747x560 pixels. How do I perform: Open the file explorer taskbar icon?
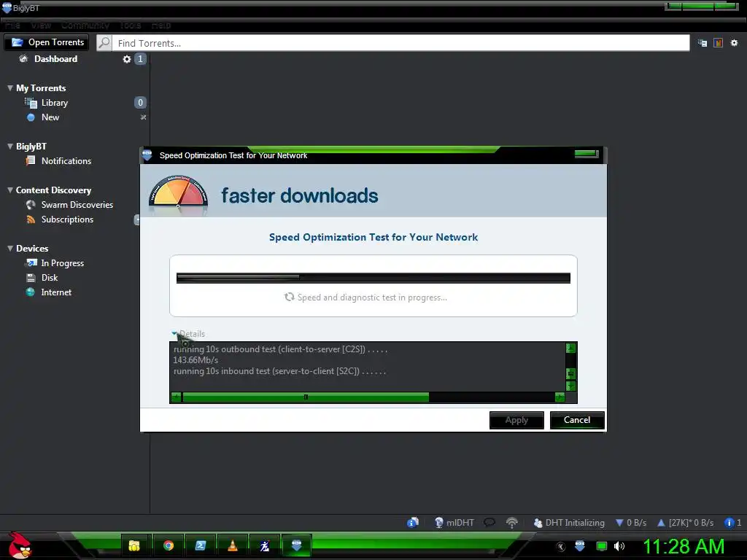pos(134,545)
